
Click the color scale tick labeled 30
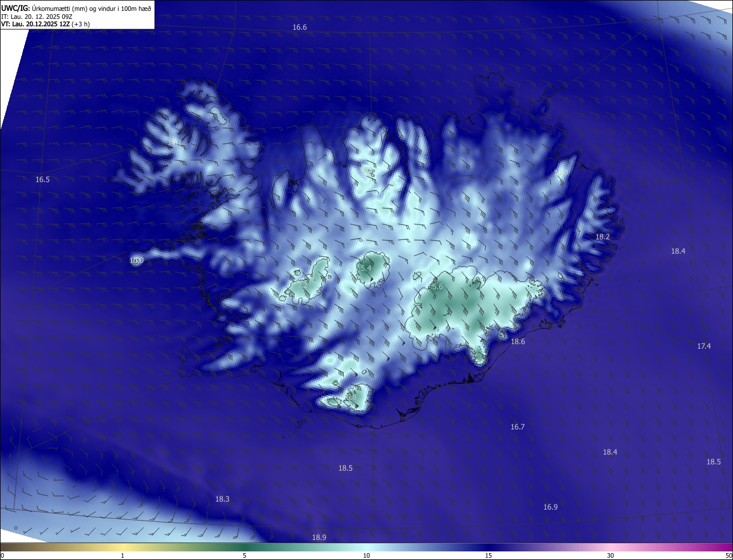point(610,555)
